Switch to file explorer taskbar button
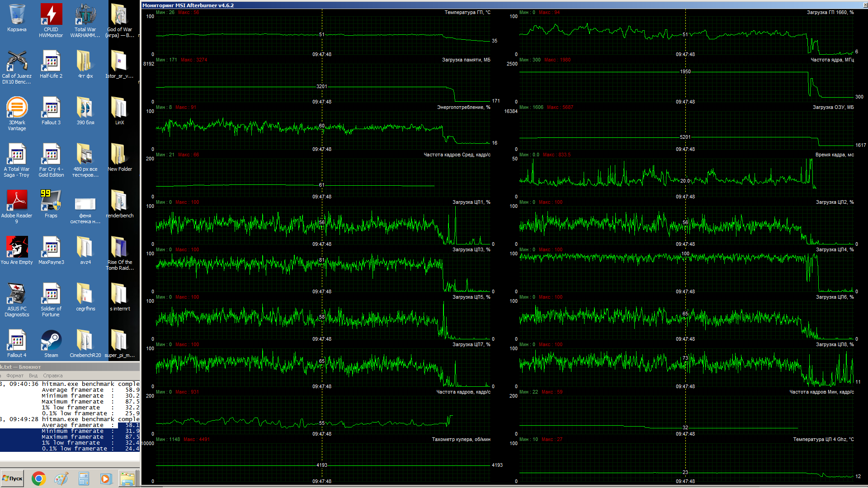The image size is (868, 488). pyautogui.click(x=128, y=479)
